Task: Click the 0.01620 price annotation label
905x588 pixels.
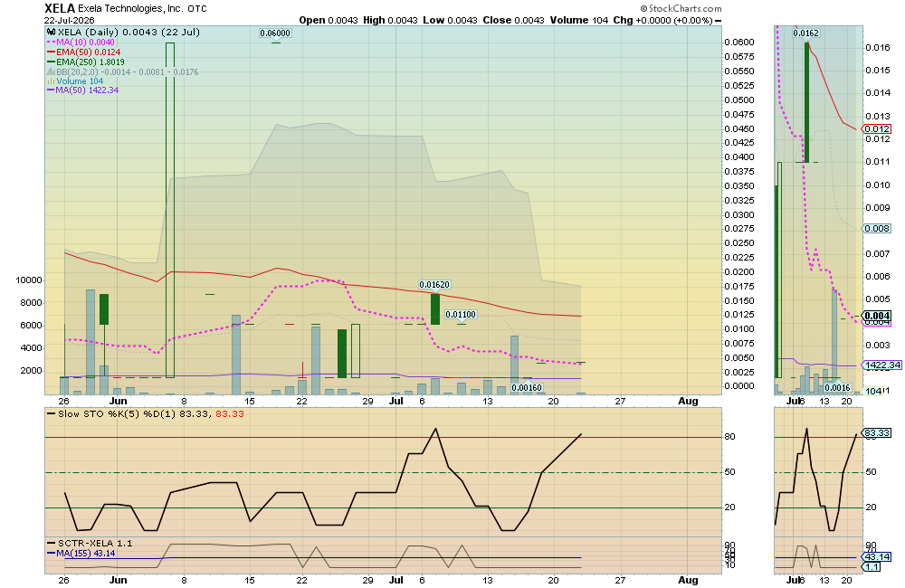Action: click(x=434, y=284)
